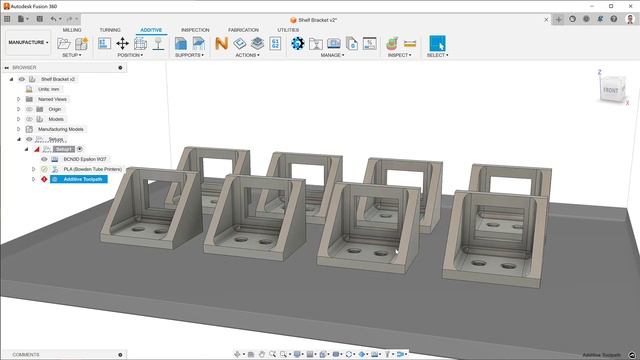This screenshot has width=640, height=360.
Task: Expand the Additive Toolpath node
Action: coord(33,179)
